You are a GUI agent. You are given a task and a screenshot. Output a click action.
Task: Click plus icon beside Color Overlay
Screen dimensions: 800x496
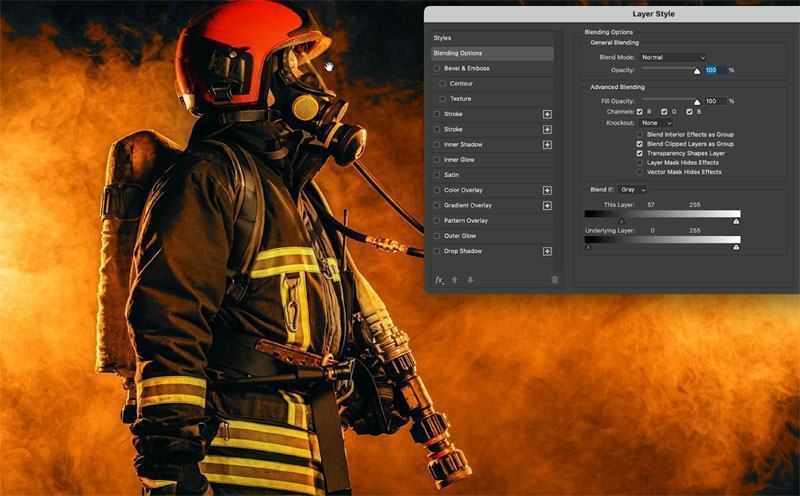pos(547,190)
